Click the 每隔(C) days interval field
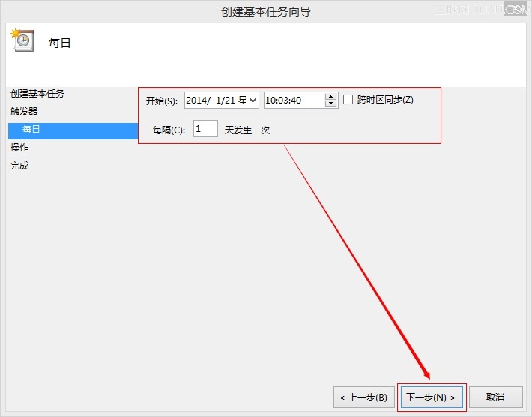The height and width of the screenshot is (417, 532). coord(205,129)
